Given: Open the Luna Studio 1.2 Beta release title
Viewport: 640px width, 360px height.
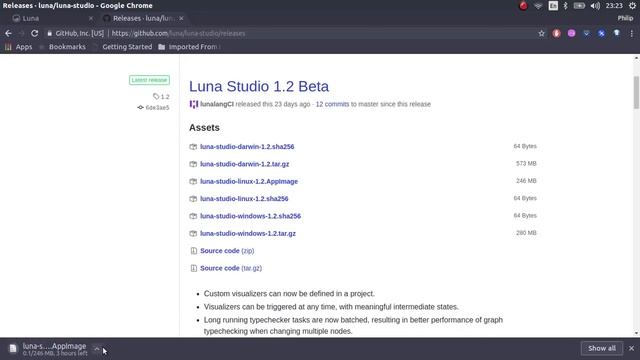Looking at the screenshot, I should pos(259,87).
